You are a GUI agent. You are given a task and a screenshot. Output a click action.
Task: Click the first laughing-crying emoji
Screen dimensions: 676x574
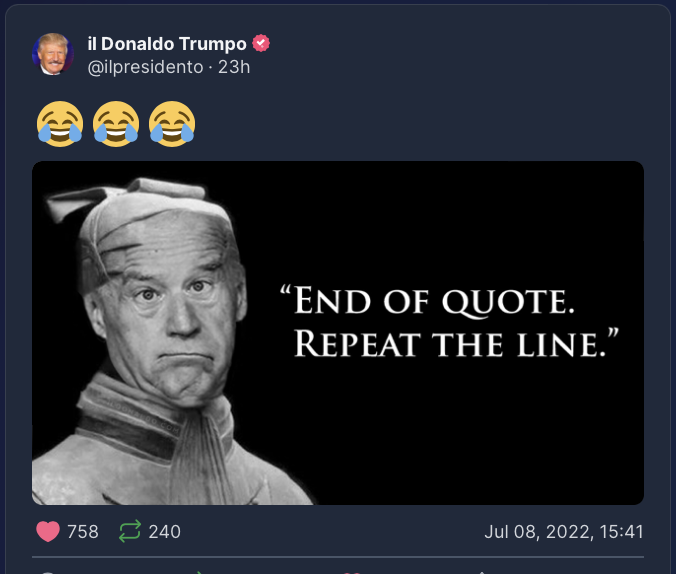[60, 124]
